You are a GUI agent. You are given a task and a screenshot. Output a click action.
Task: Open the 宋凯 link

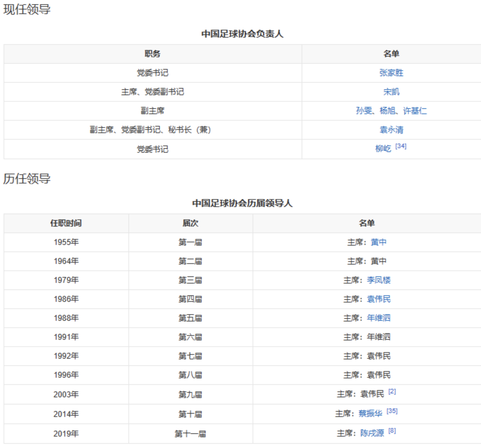[391, 92]
